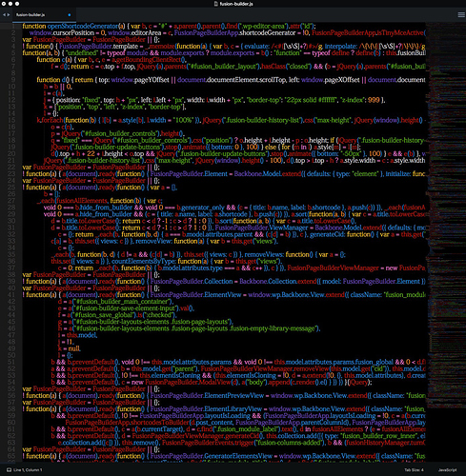Click 'FusionPageBuilder.ElementPreviewView' on line 56
Screen dimensions: 466x476
(207, 395)
